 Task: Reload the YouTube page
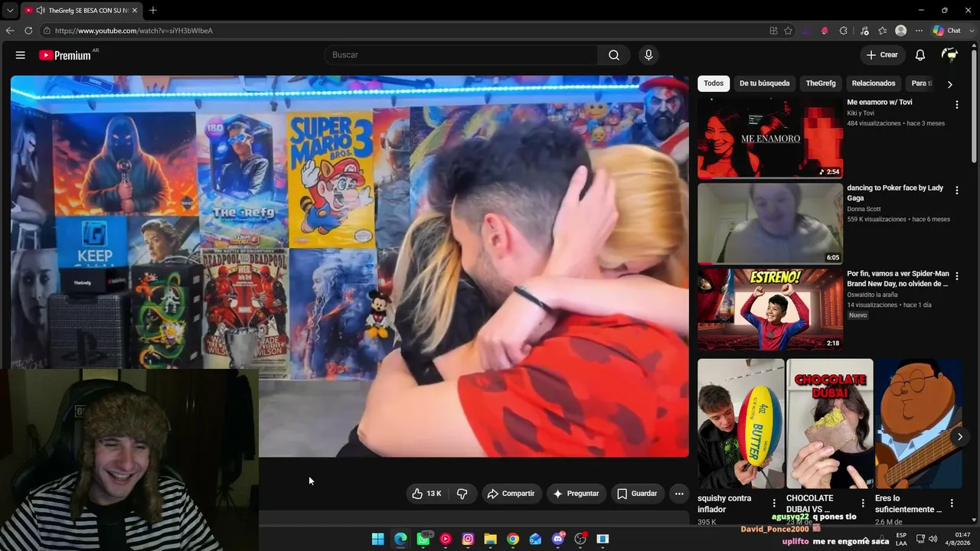[x=28, y=31]
